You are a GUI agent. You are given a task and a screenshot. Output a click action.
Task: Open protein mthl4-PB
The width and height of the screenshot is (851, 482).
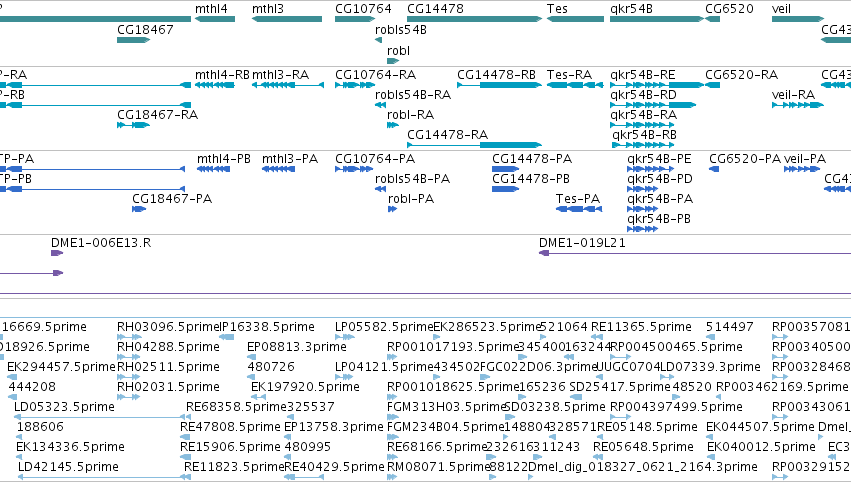[224, 159]
